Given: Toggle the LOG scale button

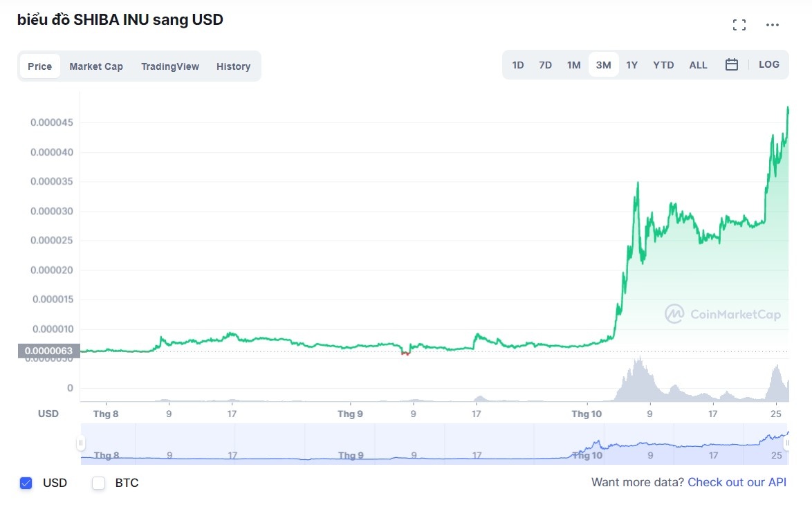Looking at the screenshot, I should [x=768, y=64].
